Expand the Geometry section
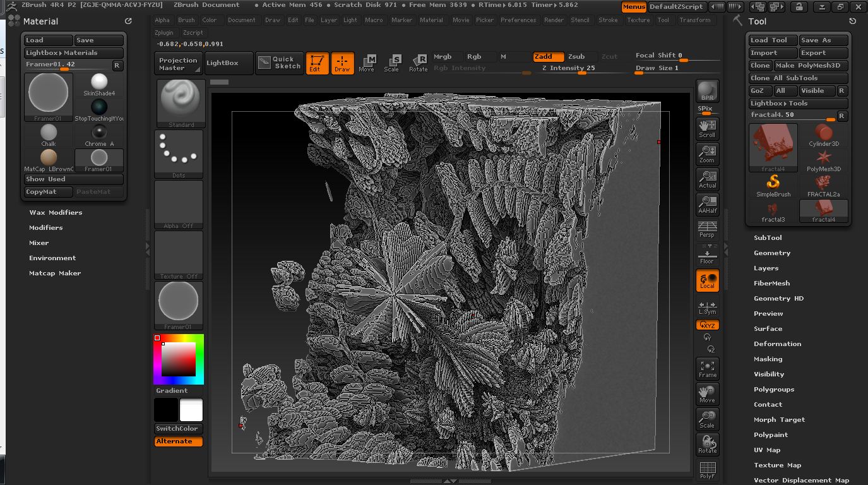This screenshot has width=868, height=485. [x=772, y=253]
